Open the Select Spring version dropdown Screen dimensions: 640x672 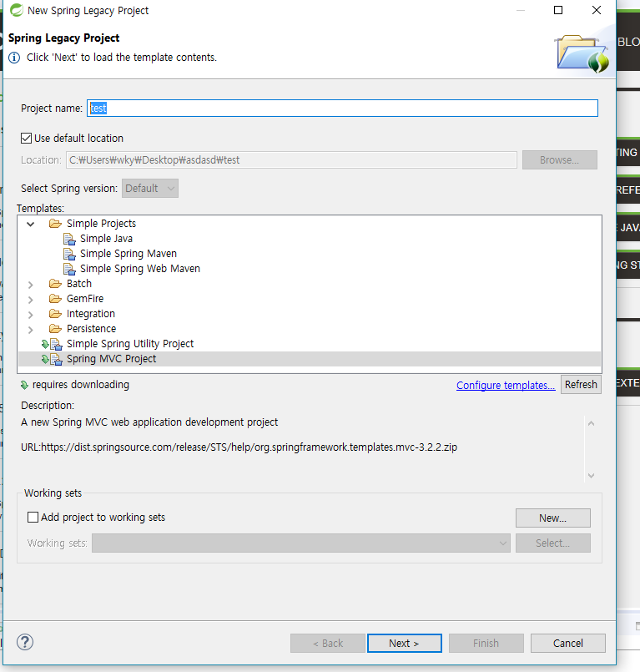(x=150, y=188)
